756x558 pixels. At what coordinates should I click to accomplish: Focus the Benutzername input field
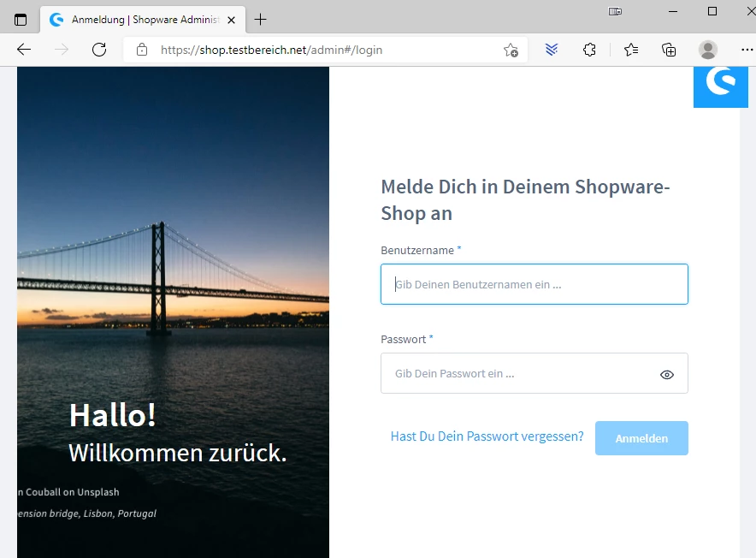(534, 284)
